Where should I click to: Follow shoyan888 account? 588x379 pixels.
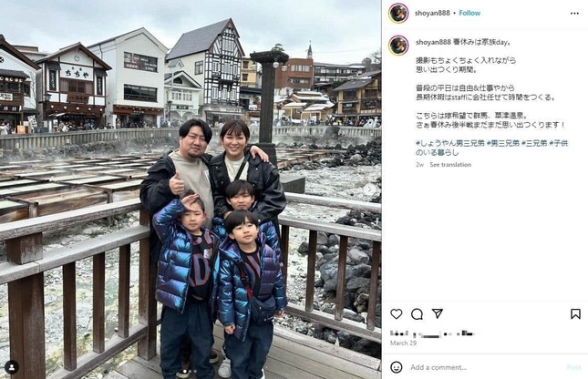coord(469,13)
